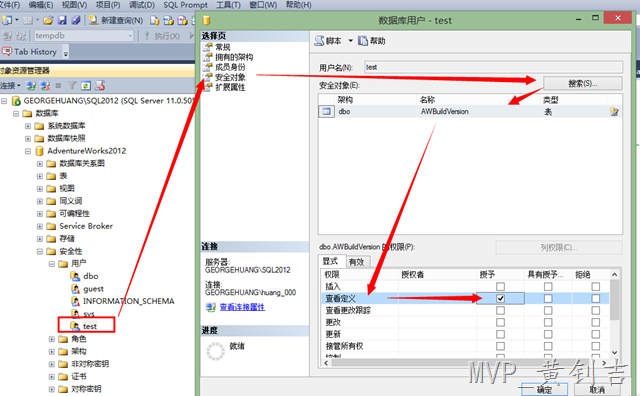Open the 帮助(H) menu
640x396 pixels.
coord(298,5)
